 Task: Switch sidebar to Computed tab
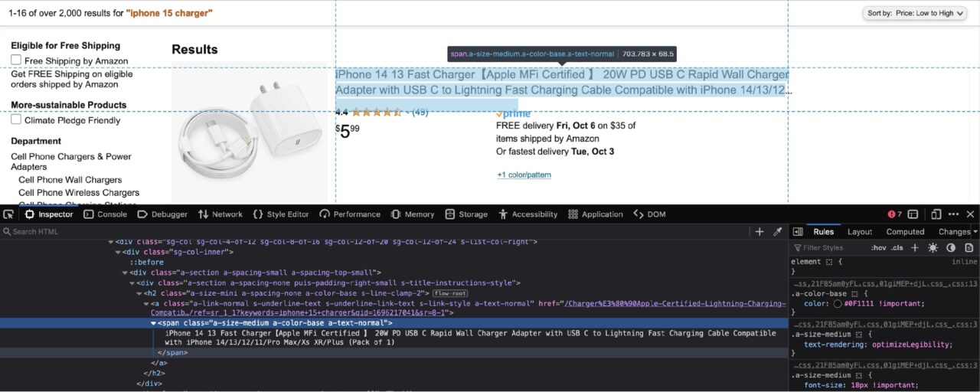[x=905, y=231]
